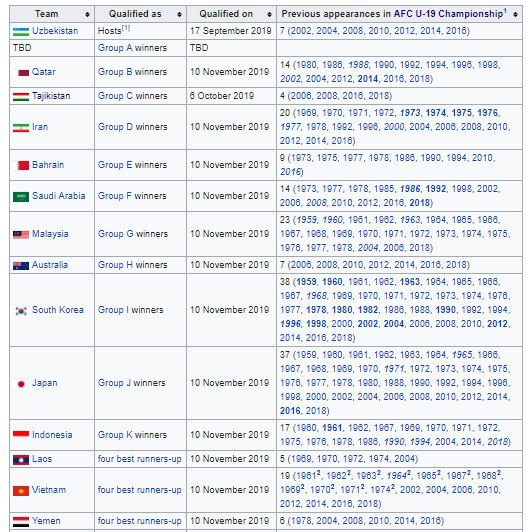This screenshot has height=532, width=526.
Task: Click the Vietnam flag icon
Action: 21,491
